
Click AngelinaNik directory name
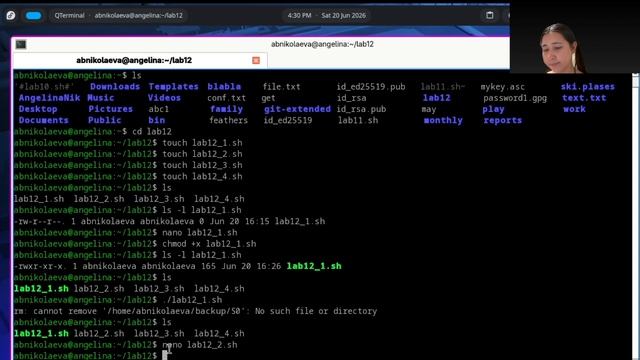pos(49,98)
